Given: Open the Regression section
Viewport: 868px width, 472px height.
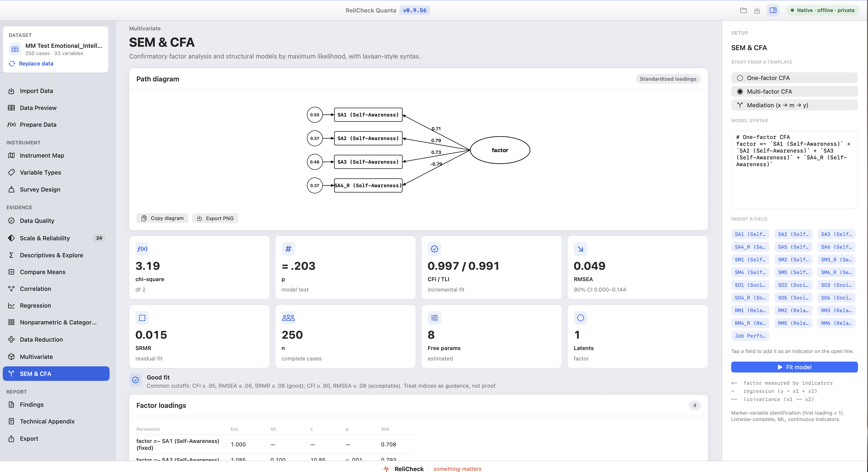Looking at the screenshot, I should coord(56,305).
